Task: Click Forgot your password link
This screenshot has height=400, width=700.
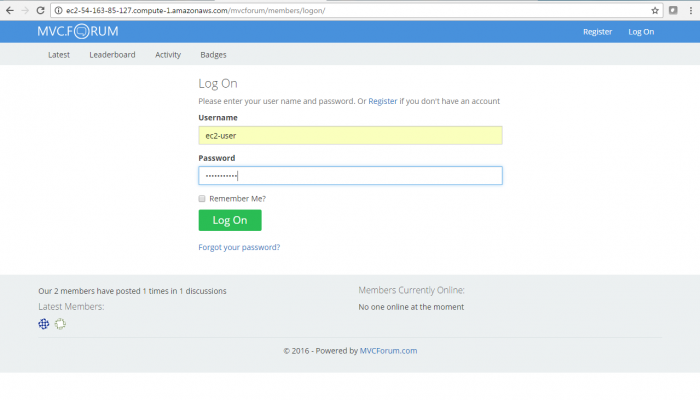Action: (x=239, y=247)
